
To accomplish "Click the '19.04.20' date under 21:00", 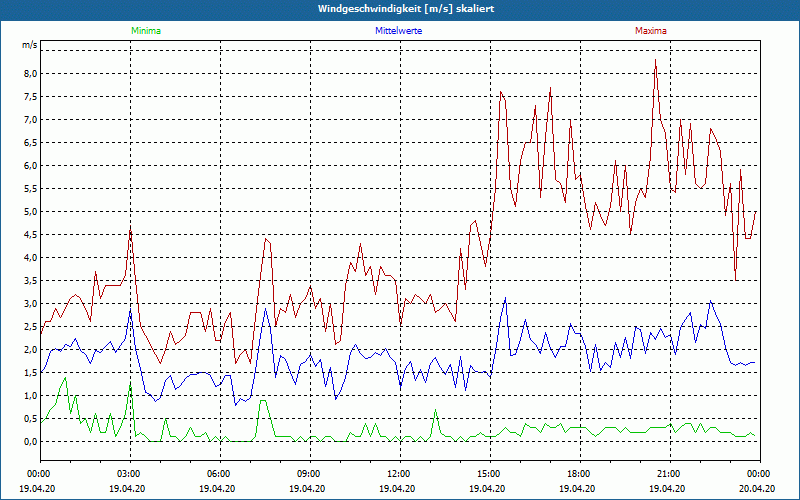I will coord(667,488).
